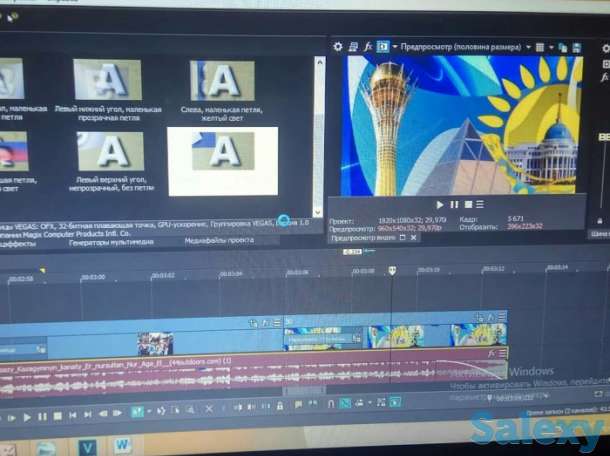This screenshot has width=610, height=456.
Task: Open Microsoft Word icon on Windows taskbar
Action: click(123, 446)
